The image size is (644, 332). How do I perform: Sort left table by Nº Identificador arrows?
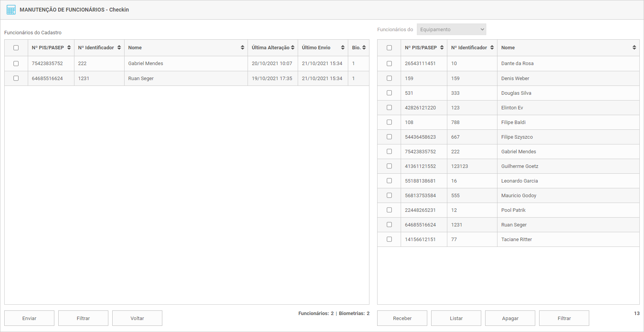coord(119,47)
